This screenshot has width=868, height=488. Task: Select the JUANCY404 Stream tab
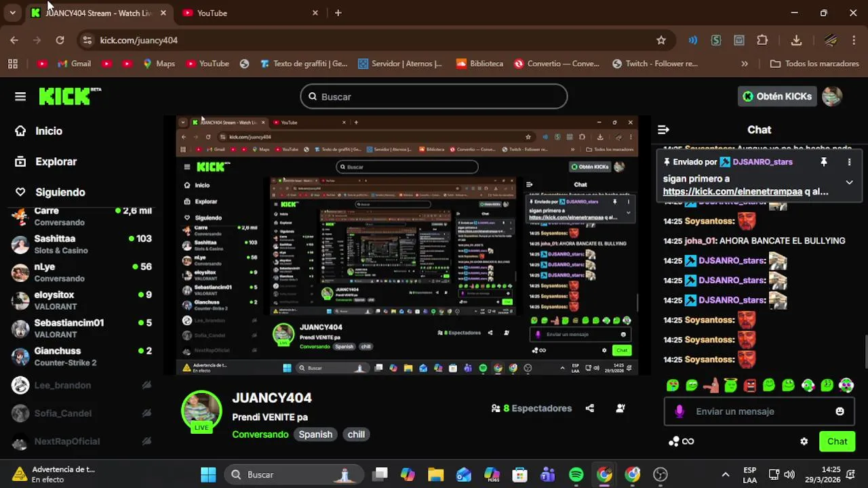98,13
